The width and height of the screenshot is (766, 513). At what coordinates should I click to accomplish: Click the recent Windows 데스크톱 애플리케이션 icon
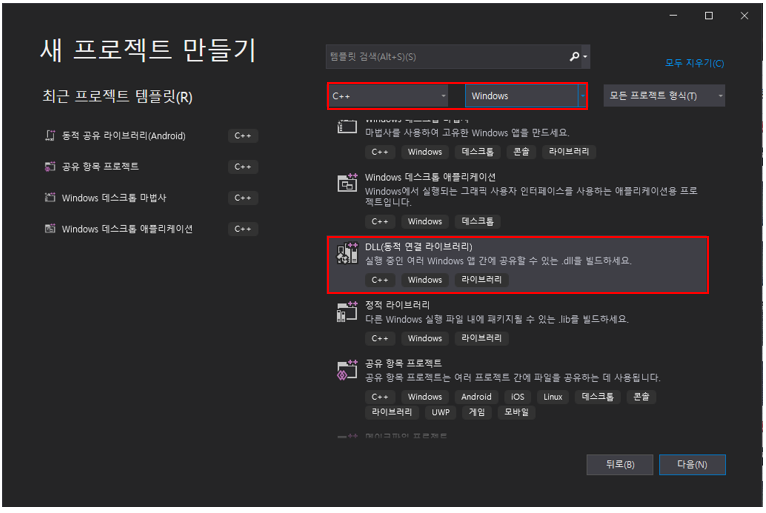pos(50,229)
